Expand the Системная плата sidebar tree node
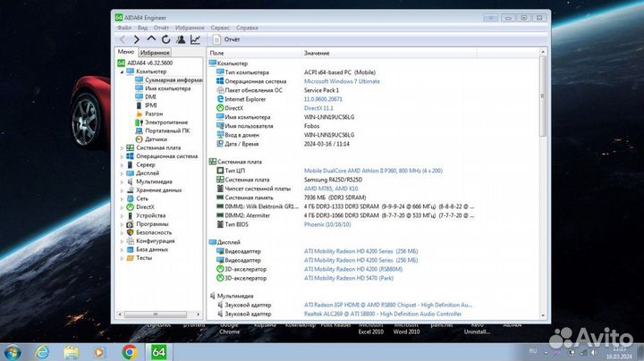The height and width of the screenshot is (361, 644). (x=122, y=147)
